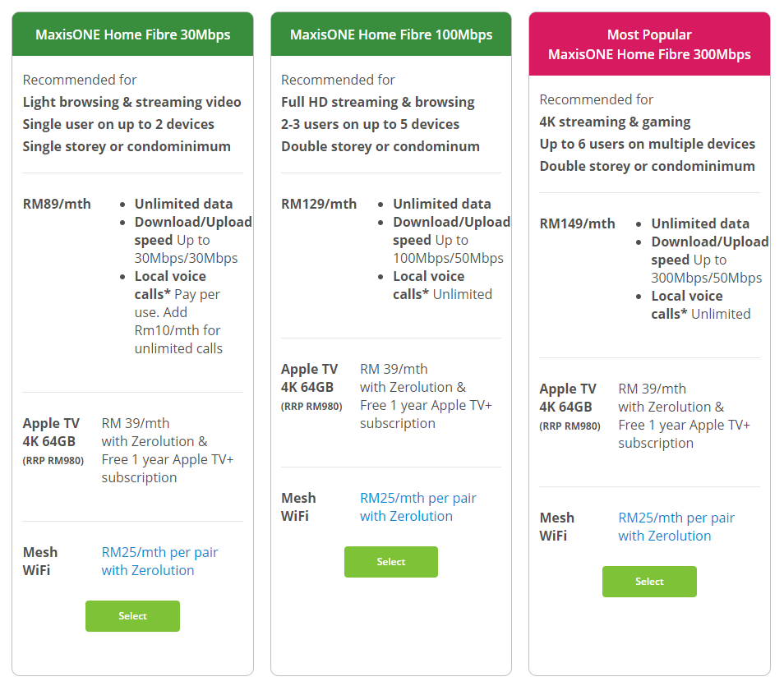Click the RM89/mth price label

coord(57,204)
